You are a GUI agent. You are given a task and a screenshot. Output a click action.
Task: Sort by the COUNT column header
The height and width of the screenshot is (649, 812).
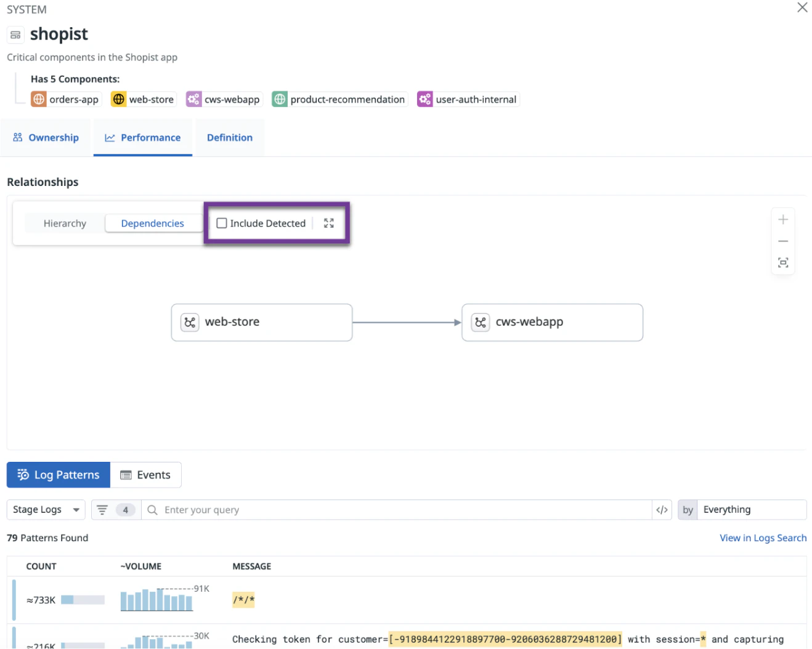click(41, 566)
